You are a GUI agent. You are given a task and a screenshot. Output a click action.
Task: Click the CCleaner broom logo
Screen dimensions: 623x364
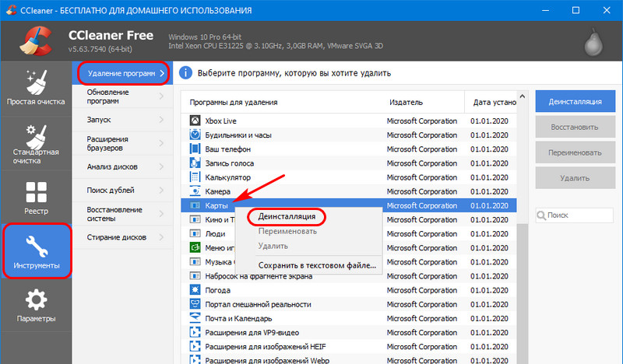(x=36, y=40)
